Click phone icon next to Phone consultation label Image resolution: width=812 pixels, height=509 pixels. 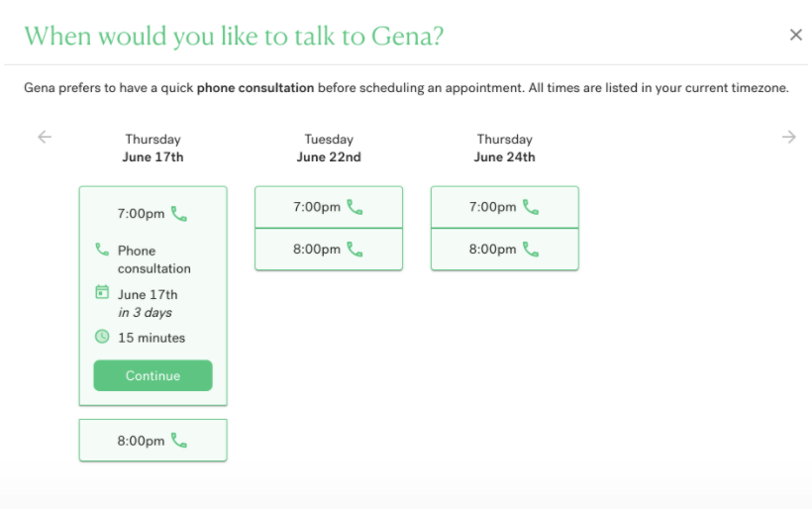tap(102, 250)
